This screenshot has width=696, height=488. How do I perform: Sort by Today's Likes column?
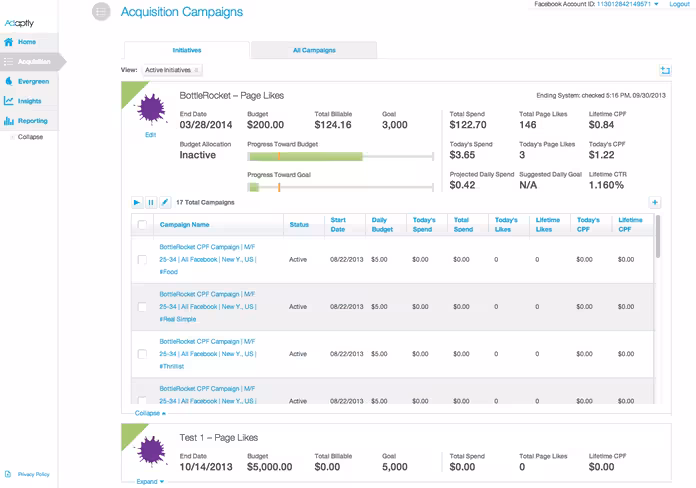[506, 225]
